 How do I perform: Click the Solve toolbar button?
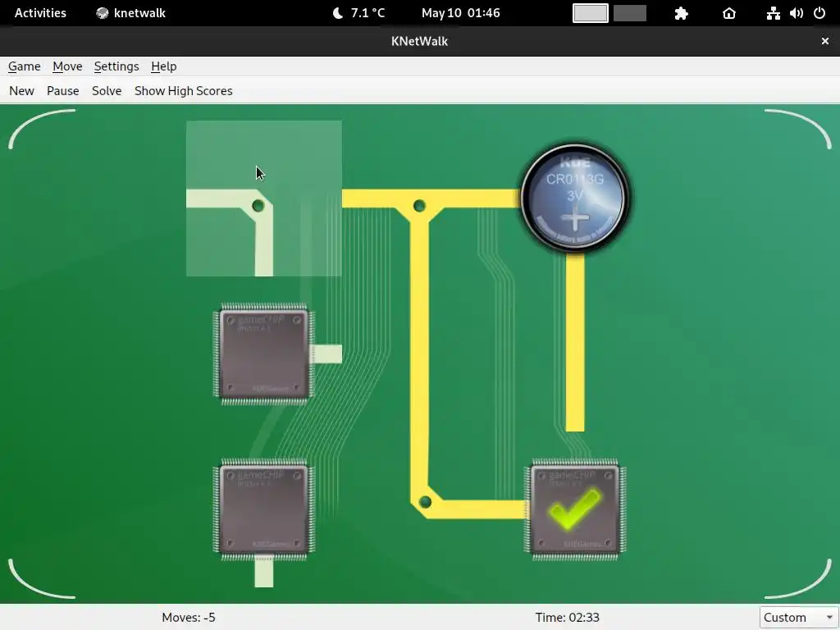pos(107,90)
